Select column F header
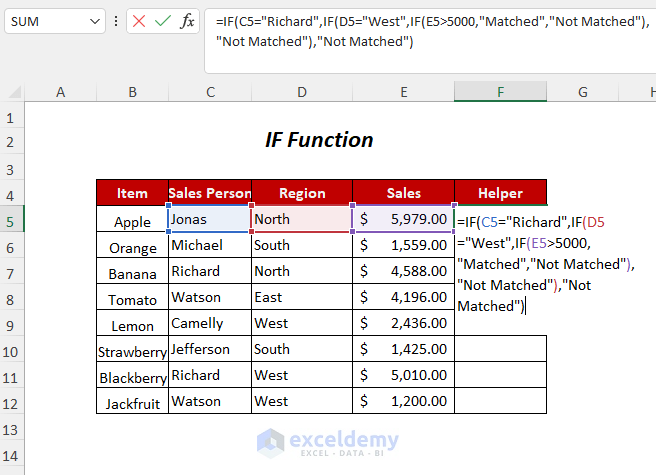This screenshot has height=475, width=656. point(500,92)
